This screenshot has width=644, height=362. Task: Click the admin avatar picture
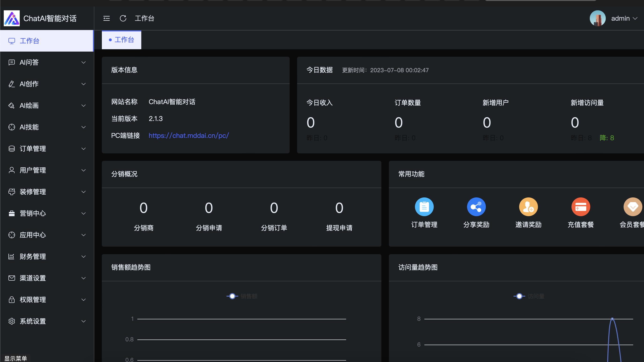(598, 18)
